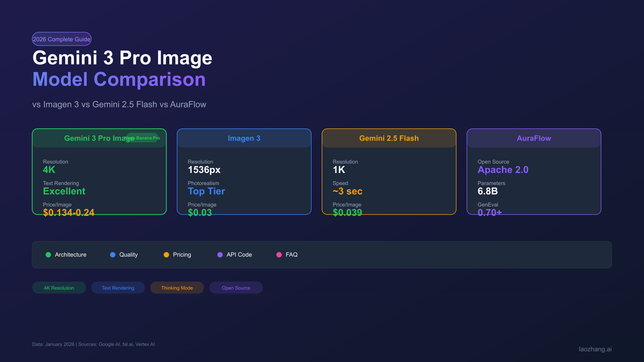
Task: Click the Apache 2.0 license value
Action: click(503, 170)
